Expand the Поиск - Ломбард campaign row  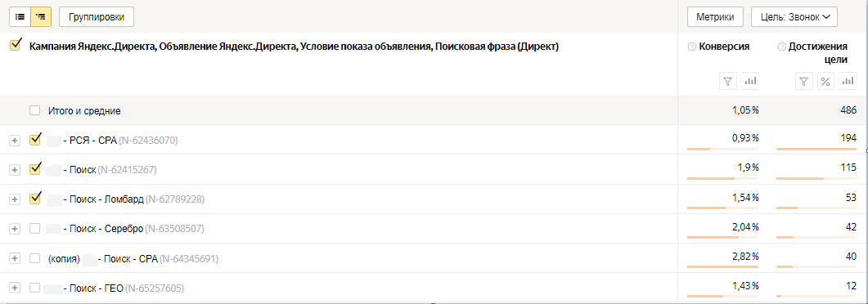pos(15,199)
